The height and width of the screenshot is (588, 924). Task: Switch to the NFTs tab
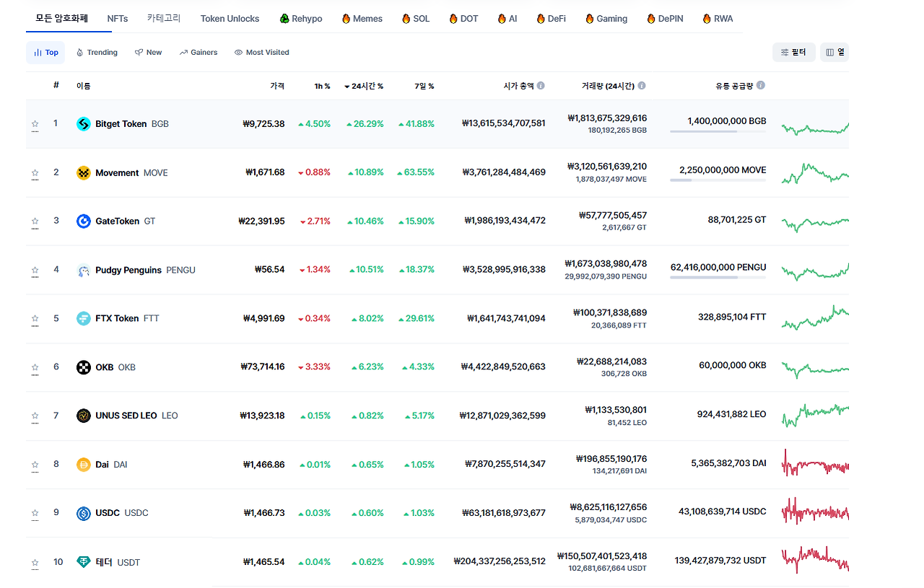(x=118, y=19)
